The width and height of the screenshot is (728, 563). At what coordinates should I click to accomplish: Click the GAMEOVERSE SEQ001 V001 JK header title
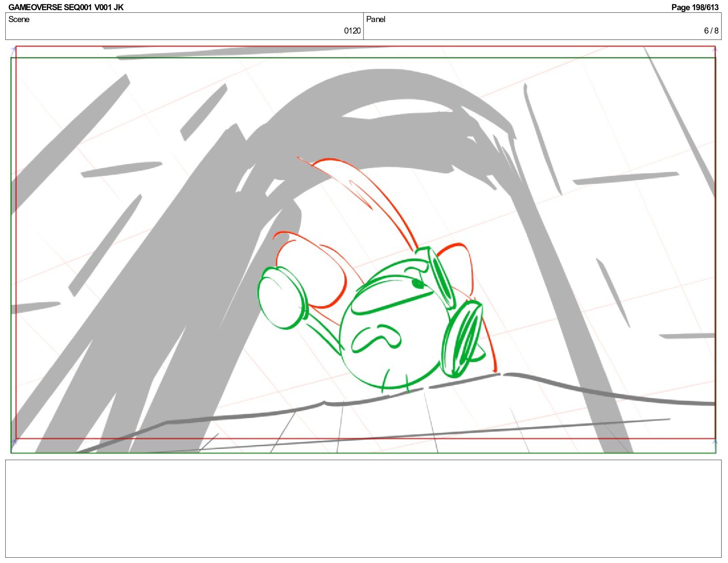point(66,7)
